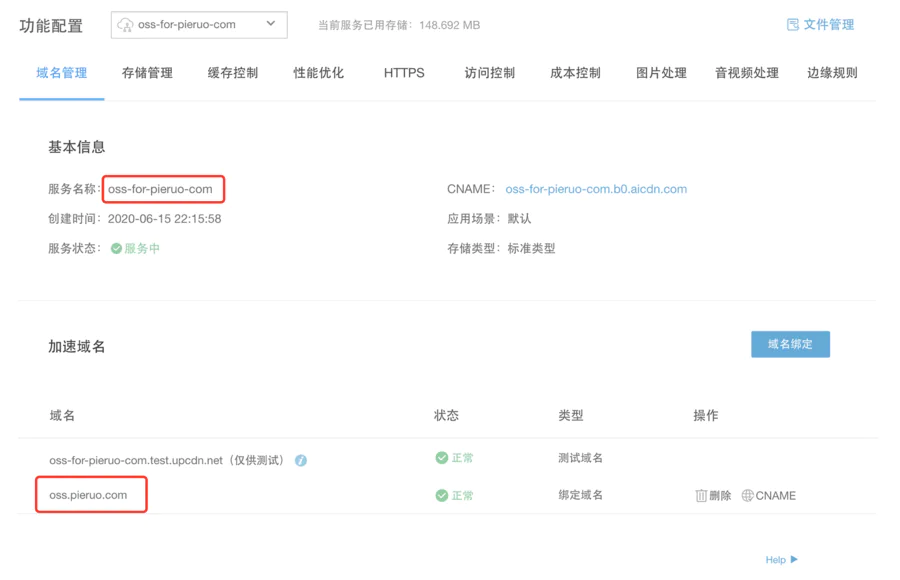Click the 文件管理 file icon
Screen dimensions: 900x580
793,25
